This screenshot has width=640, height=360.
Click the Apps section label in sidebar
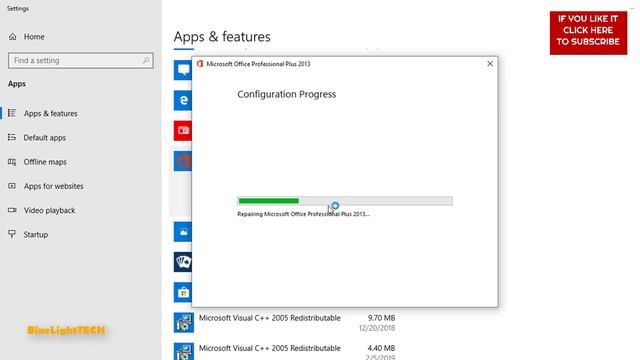[x=17, y=84]
